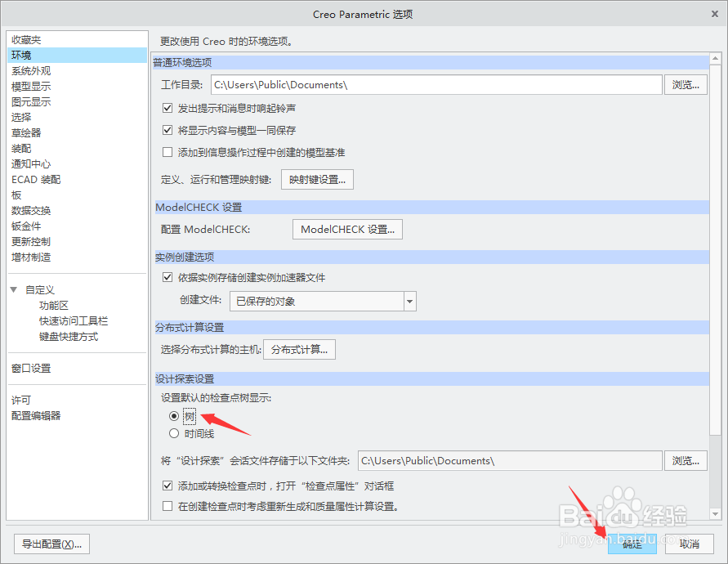Toggle 打开“检查点属性”对话框 checkbox

pos(167,486)
